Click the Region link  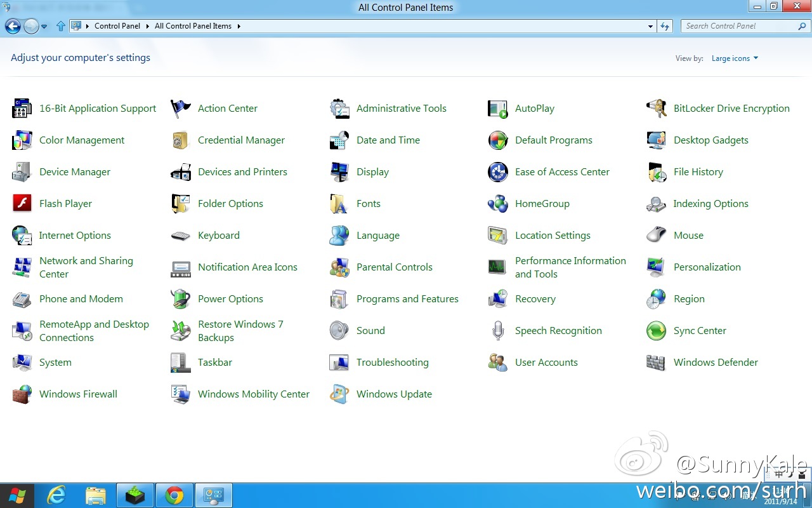pos(689,299)
